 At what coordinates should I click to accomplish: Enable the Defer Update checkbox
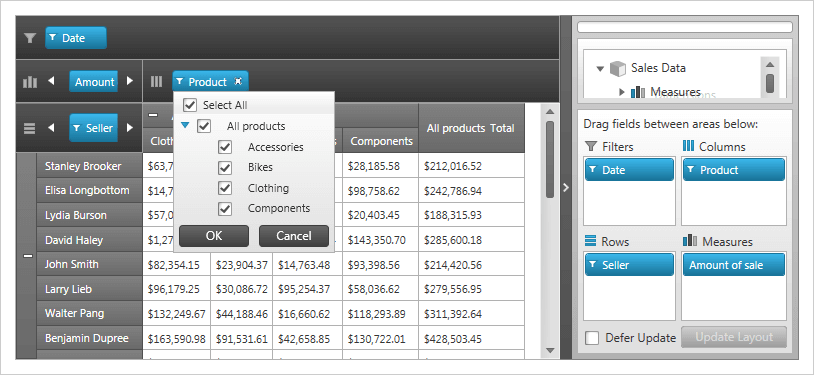(x=592, y=338)
